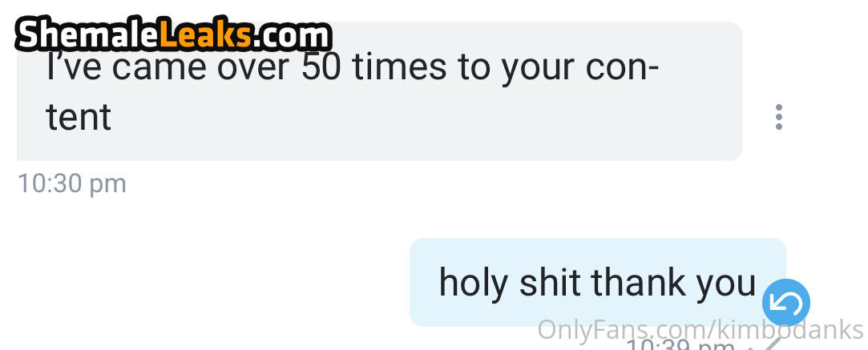Open the three-dot message options menu
The height and width of the screenshot is (350, 868).
click(778, 117)
